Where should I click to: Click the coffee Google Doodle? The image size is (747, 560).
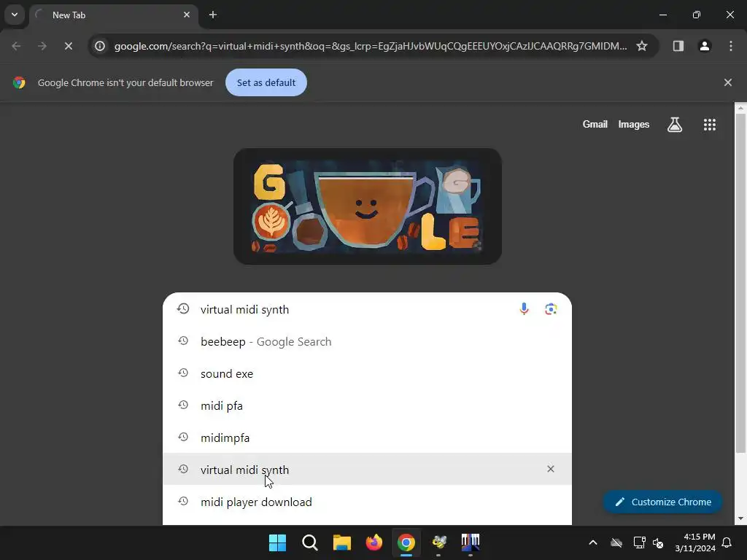coord(368,206)
